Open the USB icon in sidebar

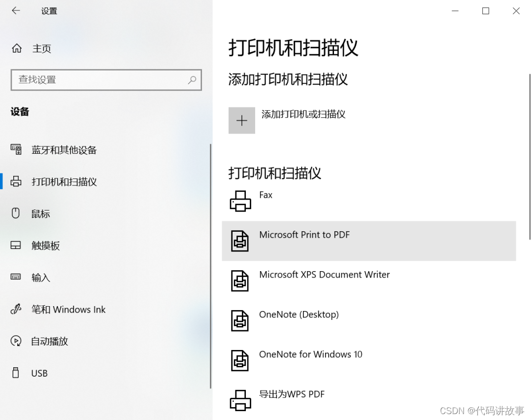click(16, 373)
